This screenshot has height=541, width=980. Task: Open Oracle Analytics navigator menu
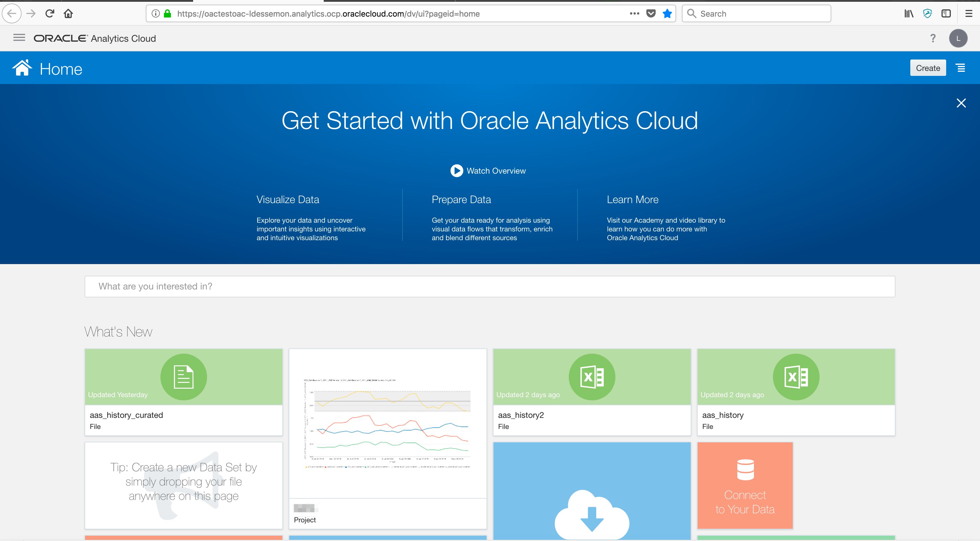point(19,38)
